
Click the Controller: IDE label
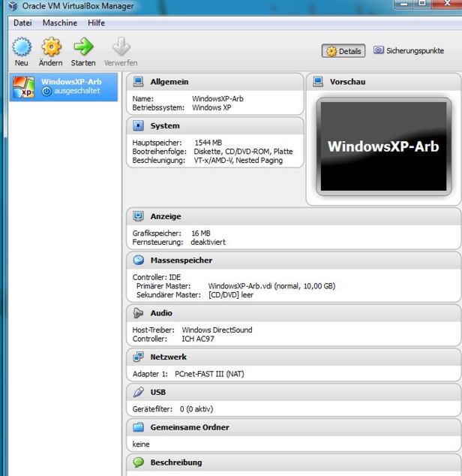point(157,278)
